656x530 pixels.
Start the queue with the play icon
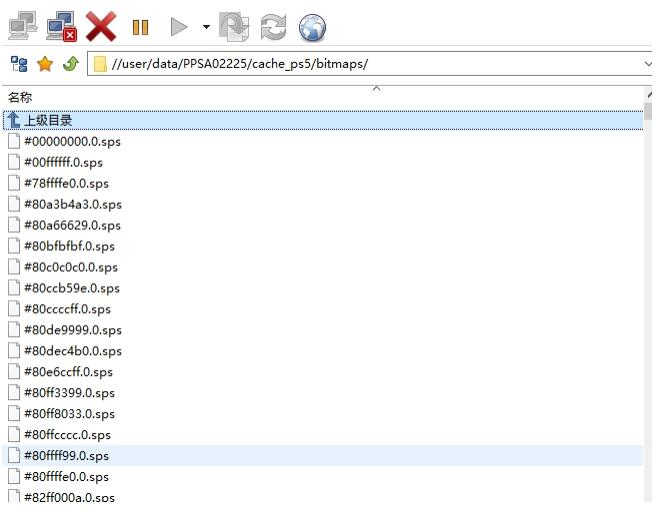click(179, 27)
